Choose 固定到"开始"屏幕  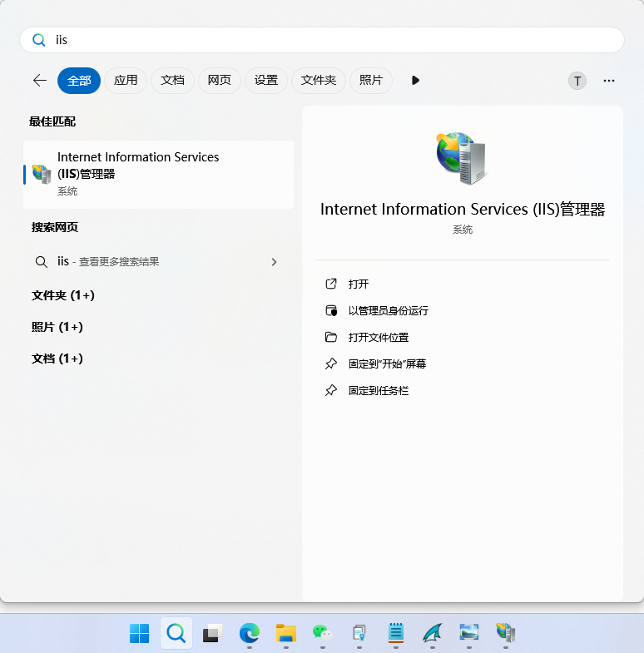387,364
